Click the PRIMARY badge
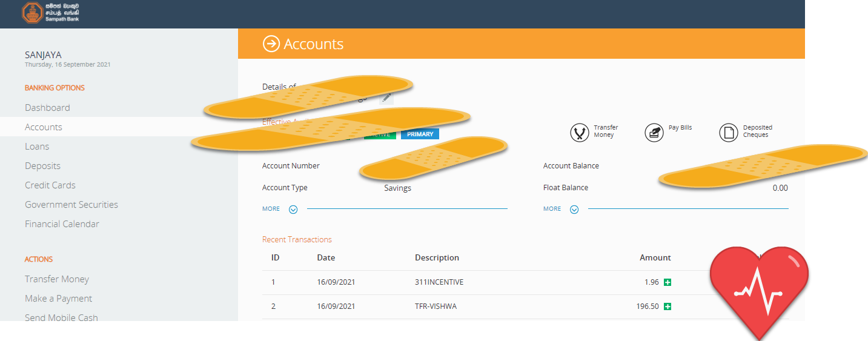 pos(420,134)
